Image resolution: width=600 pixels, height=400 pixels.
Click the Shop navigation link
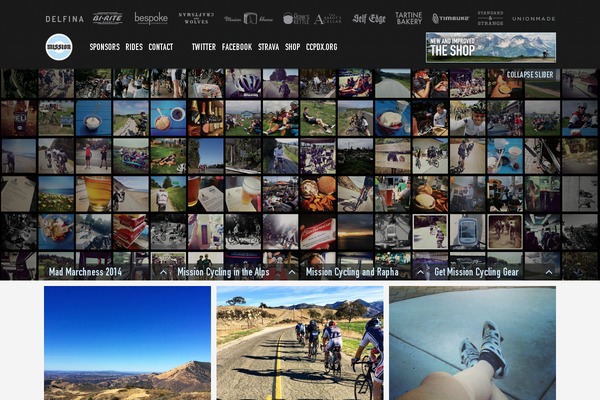292,47
